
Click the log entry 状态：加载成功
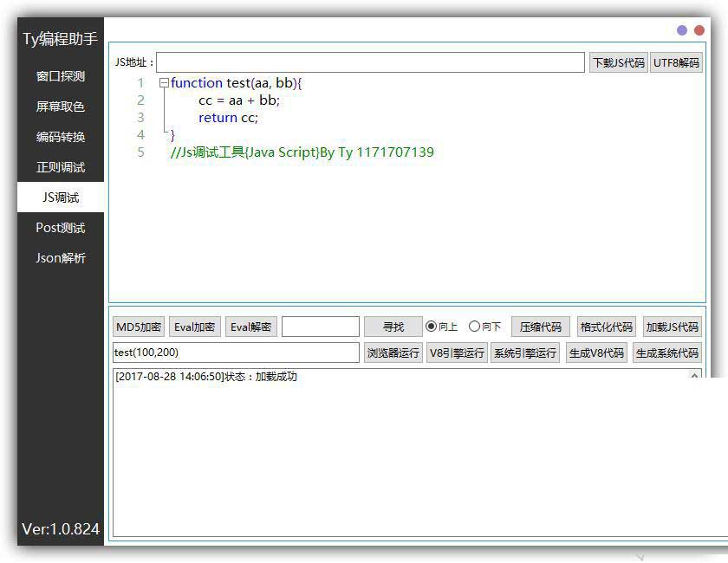coord(206,377)
